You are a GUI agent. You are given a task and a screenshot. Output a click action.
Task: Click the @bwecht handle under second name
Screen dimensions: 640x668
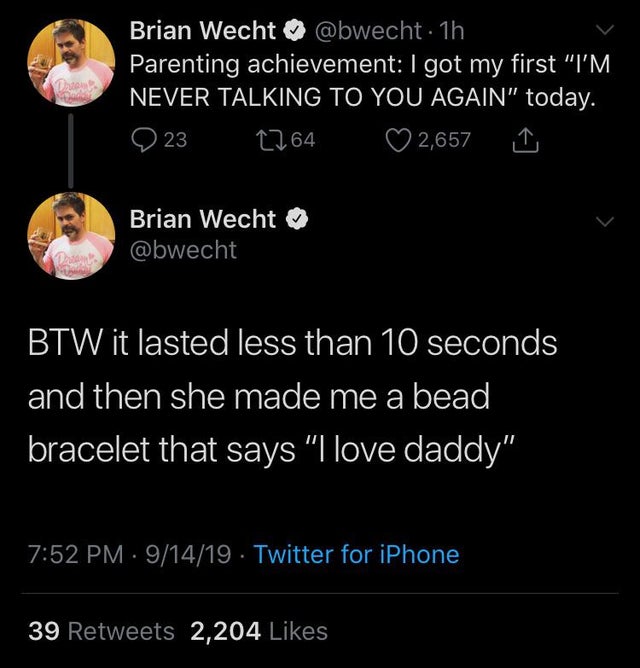[183, 249]
